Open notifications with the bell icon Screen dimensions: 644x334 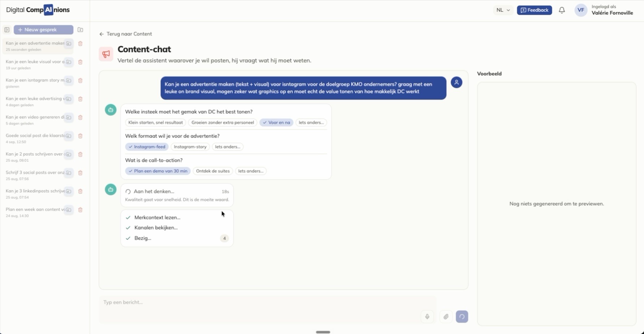point(562,10)
